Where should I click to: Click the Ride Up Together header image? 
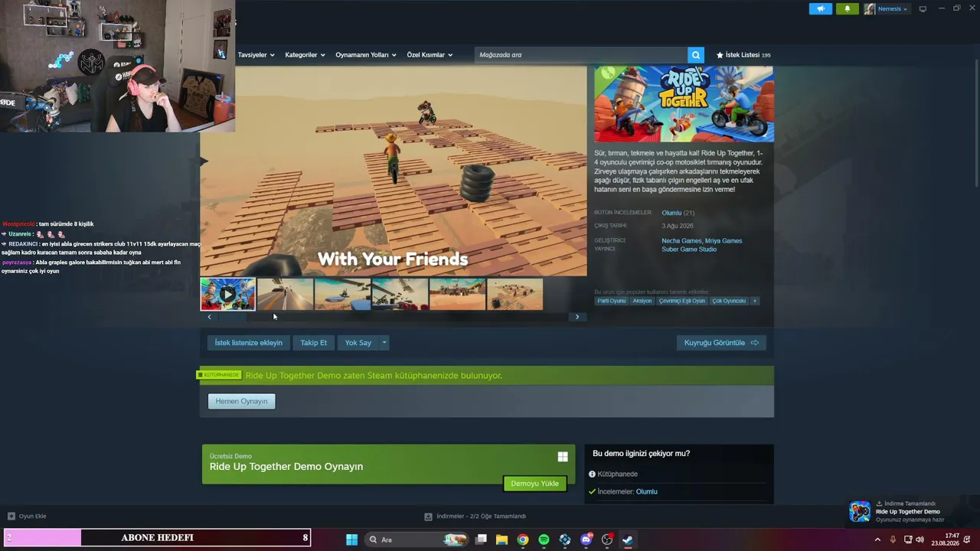pos(684,104)
